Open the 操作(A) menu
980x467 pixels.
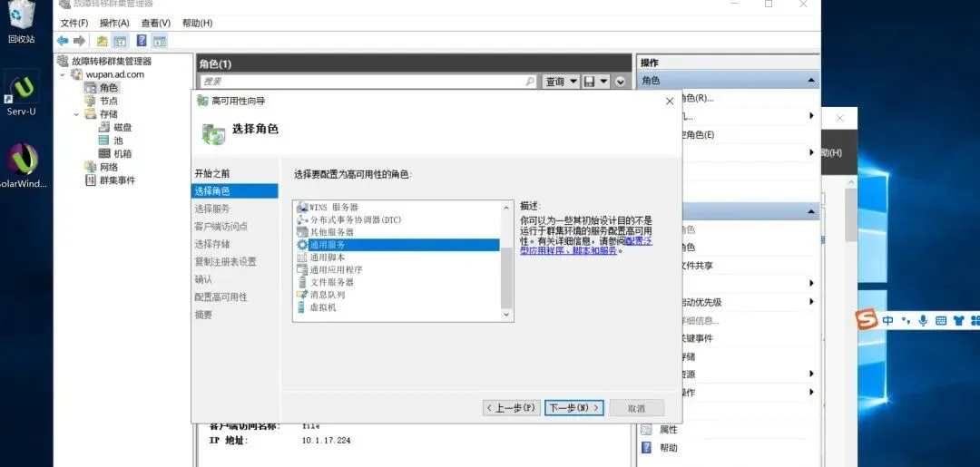(114, 23)
